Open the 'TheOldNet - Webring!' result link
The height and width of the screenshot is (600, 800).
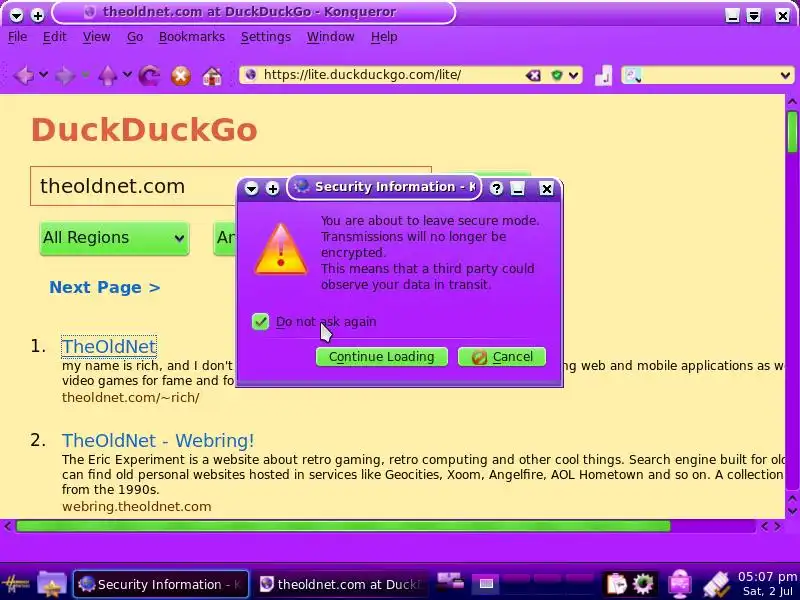158,440
